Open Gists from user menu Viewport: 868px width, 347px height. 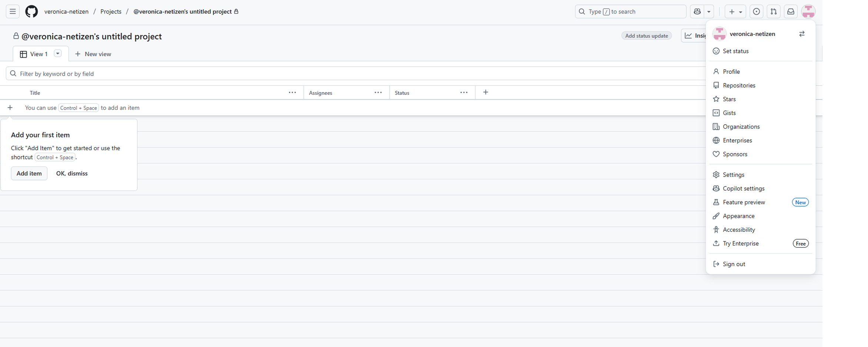pyautogui.click(x=761, y=113)
